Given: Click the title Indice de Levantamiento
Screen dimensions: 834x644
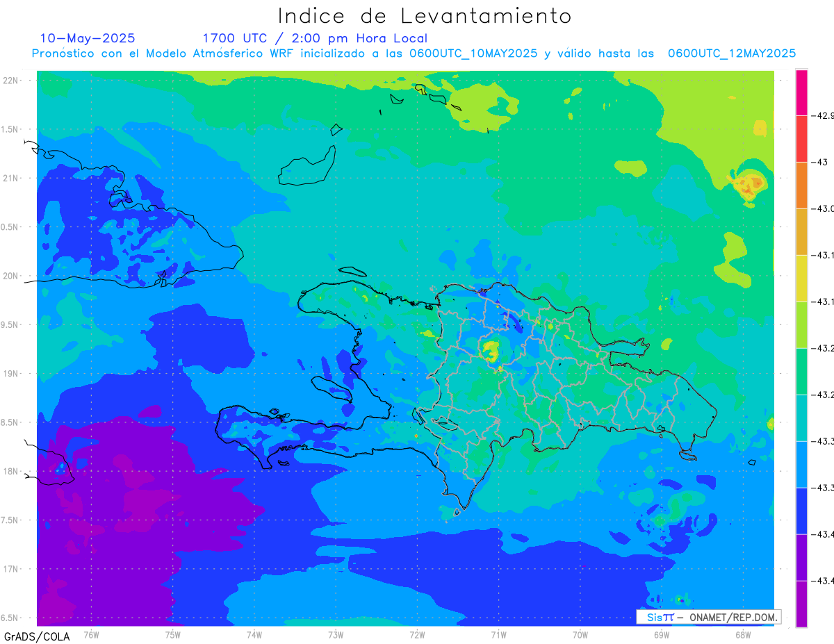Looking at the screenshot, I should coord(425,15).
